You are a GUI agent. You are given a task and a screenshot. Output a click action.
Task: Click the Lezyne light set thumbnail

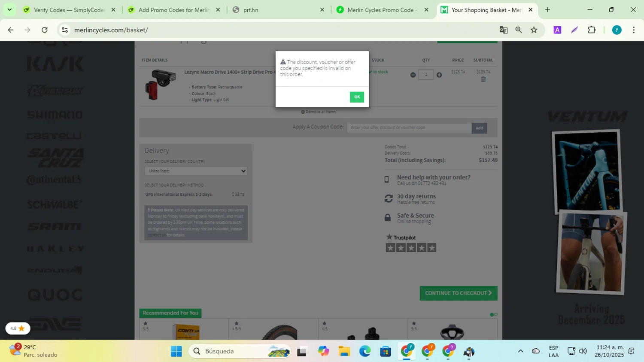[x=161, y=85]
